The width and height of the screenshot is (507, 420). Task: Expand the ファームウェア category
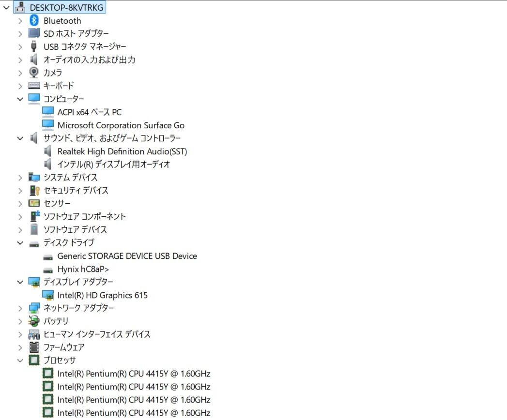coord(20,347)
